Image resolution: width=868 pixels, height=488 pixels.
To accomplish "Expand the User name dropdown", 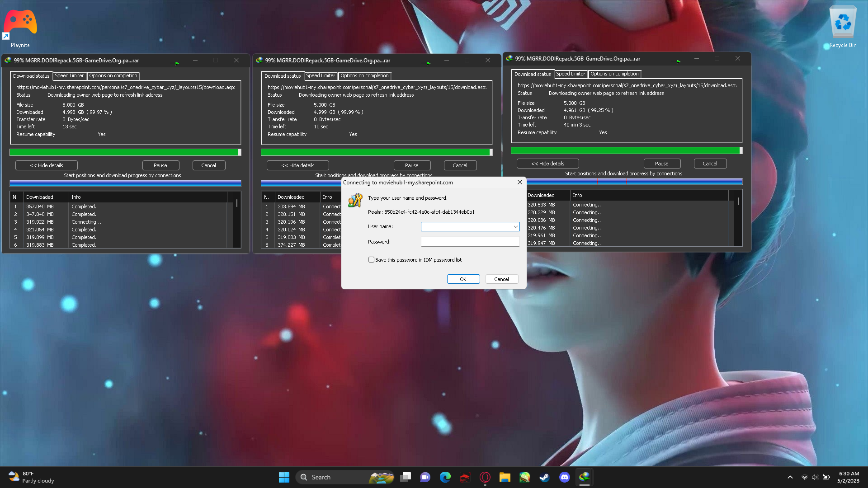I will 515,226.
